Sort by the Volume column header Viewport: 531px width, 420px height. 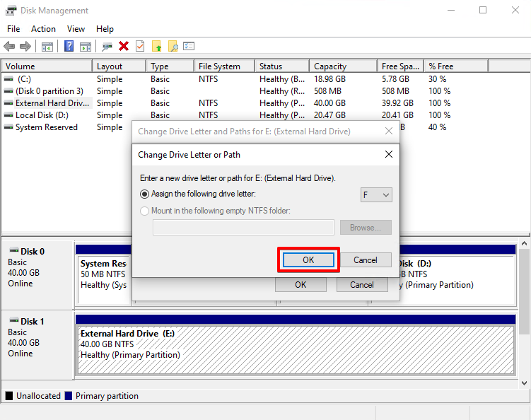47,66
